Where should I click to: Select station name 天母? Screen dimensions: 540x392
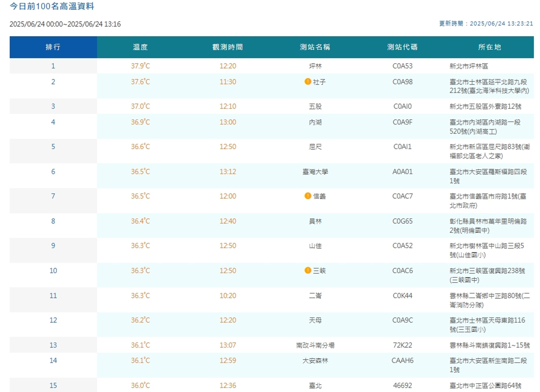tap(315, 320)
